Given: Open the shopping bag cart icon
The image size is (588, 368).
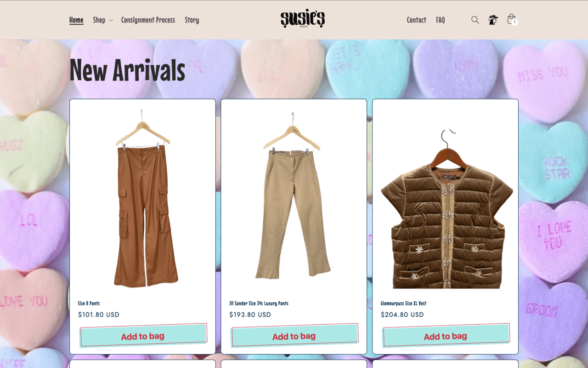Looking at the screenshot, I should coord(512,19).
